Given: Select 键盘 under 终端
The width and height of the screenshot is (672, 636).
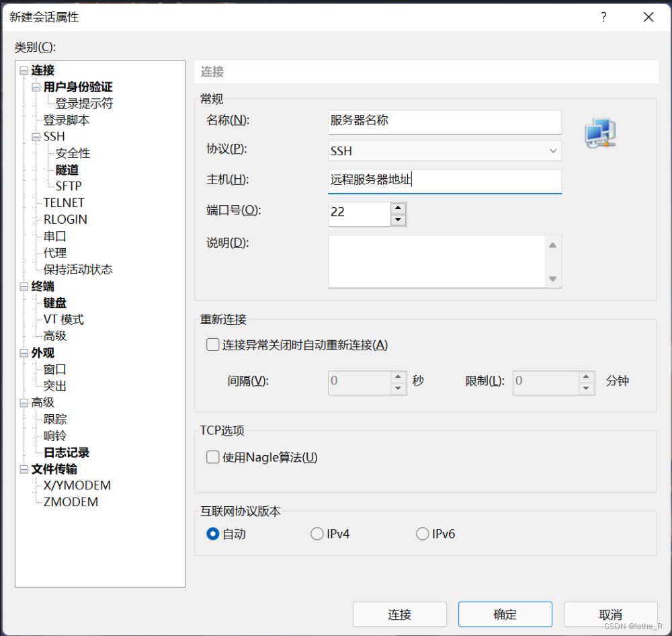Looking at the screenshot, I should 55,303.
